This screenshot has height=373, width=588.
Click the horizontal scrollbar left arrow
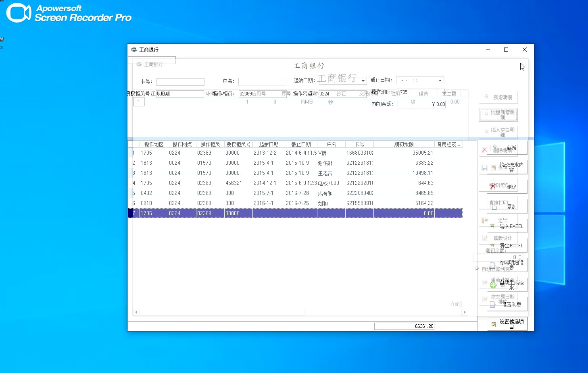[136, 312]
